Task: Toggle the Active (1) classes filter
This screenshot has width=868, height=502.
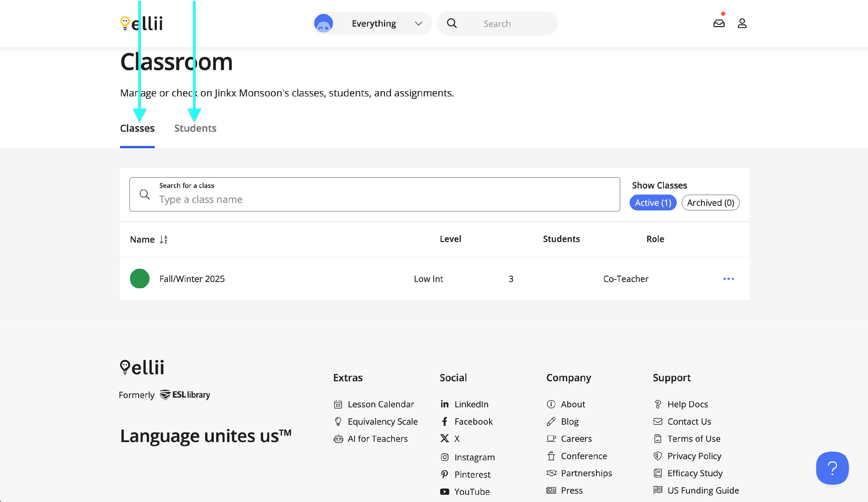Action: pyautogui.click(x=653, y=203)
